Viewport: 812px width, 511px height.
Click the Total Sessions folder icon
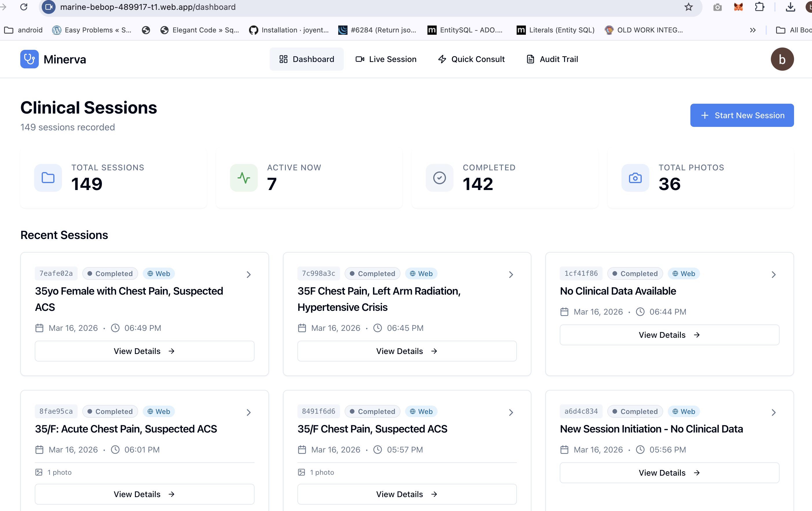tap(48, 178)
